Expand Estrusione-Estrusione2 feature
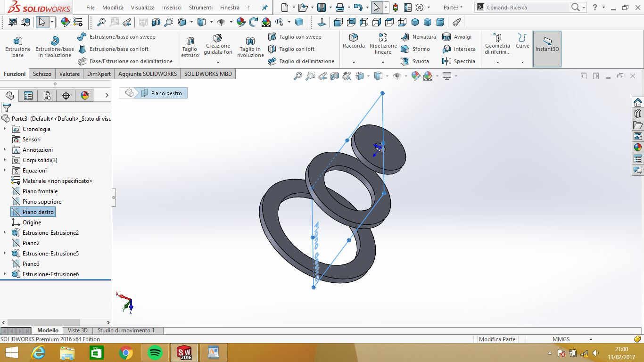Image resolution: width=644 pixels, height=362 pixels. click(x=5, y=233)
